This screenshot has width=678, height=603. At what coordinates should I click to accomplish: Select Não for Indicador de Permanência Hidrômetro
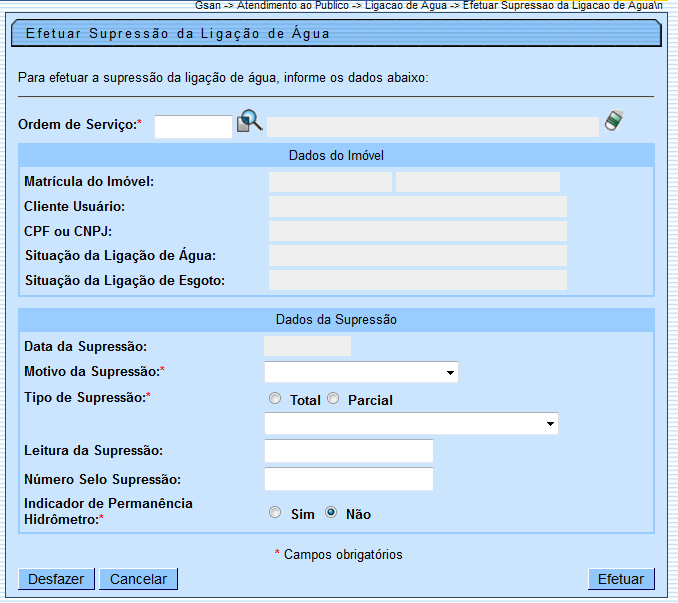click(331, 513)
